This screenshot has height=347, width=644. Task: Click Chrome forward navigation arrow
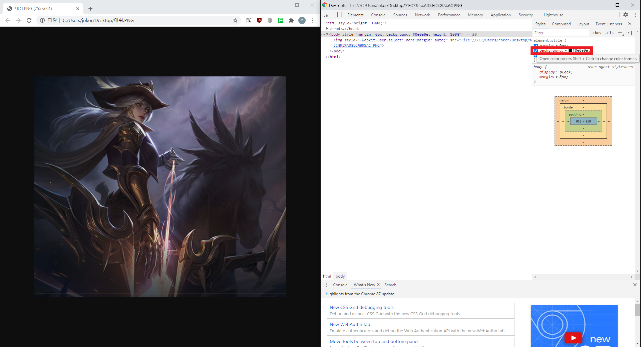[18, 20]
